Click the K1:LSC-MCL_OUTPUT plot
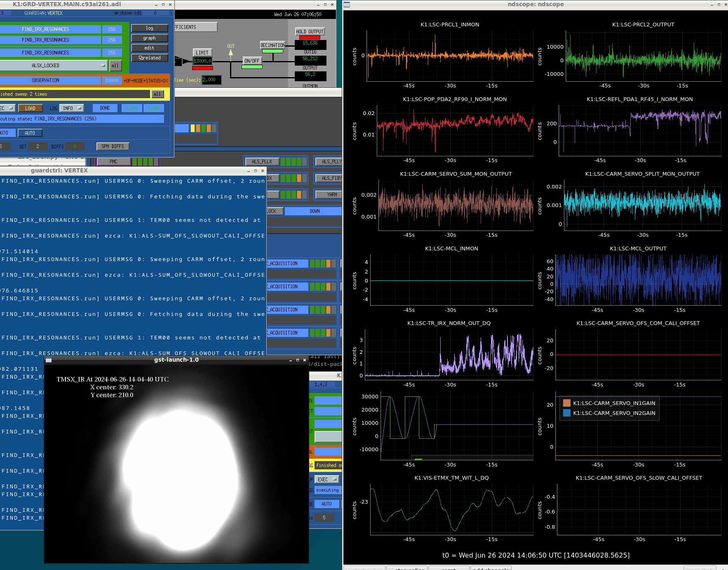The width and height of the screenshot is (728, 570). click(x=638, y=280)
